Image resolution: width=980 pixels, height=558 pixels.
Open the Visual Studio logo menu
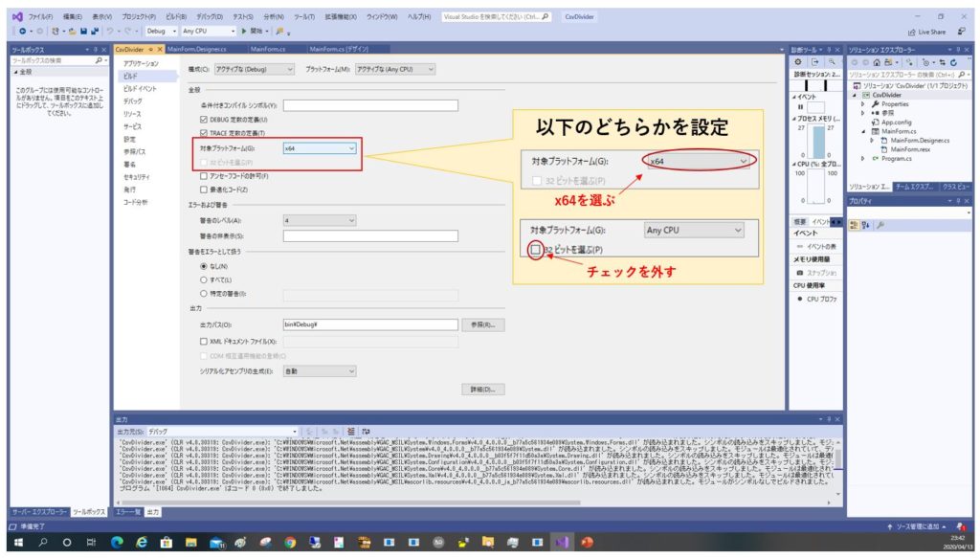pyautogui.click(x=17, y=16)
